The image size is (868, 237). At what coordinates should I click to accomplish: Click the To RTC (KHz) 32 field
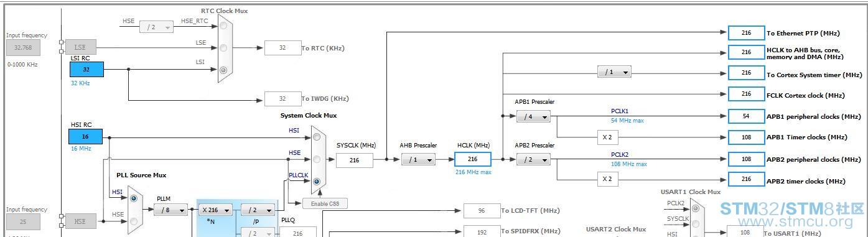pos(282,48)
